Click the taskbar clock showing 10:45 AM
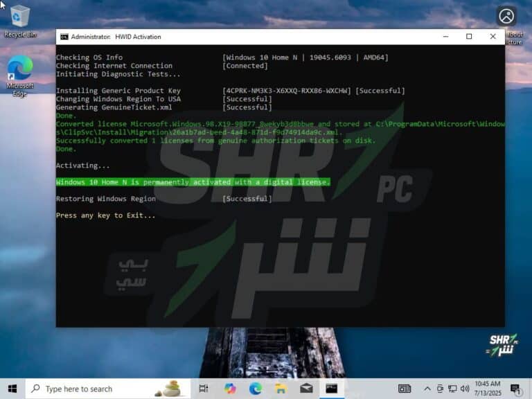532x399 pixels. pos(488,389)
